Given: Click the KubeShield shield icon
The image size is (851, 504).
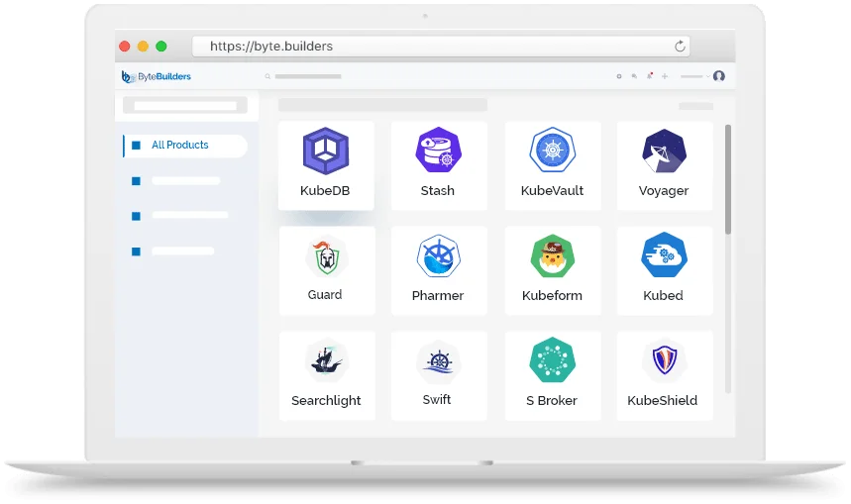Looking at the screenshot, I should (x=663, y=361).
